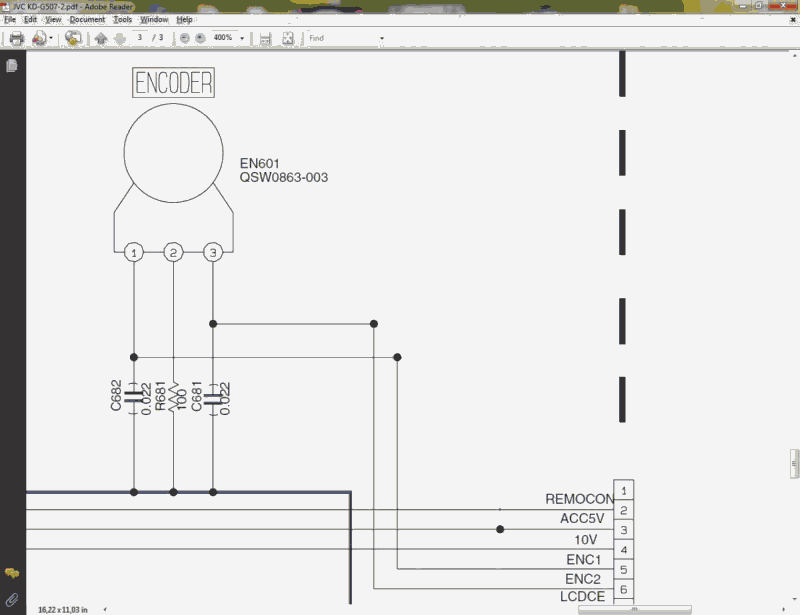Screen dimensions: 800x615
Task: Open the Attachments paperclip panel
Action: coord(12,598)
